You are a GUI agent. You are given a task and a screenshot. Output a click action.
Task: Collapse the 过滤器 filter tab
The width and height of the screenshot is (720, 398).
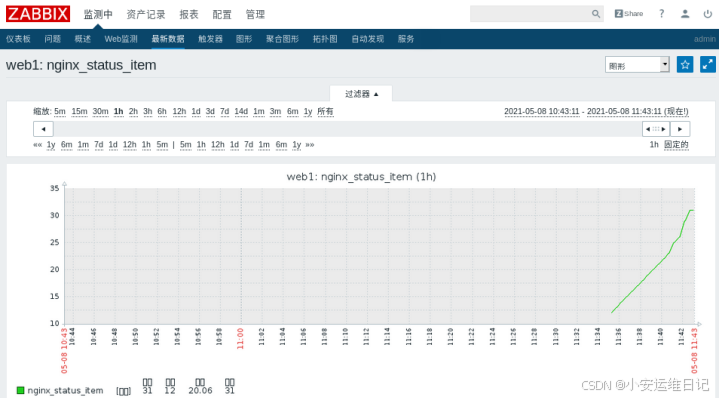click(361, 94)
